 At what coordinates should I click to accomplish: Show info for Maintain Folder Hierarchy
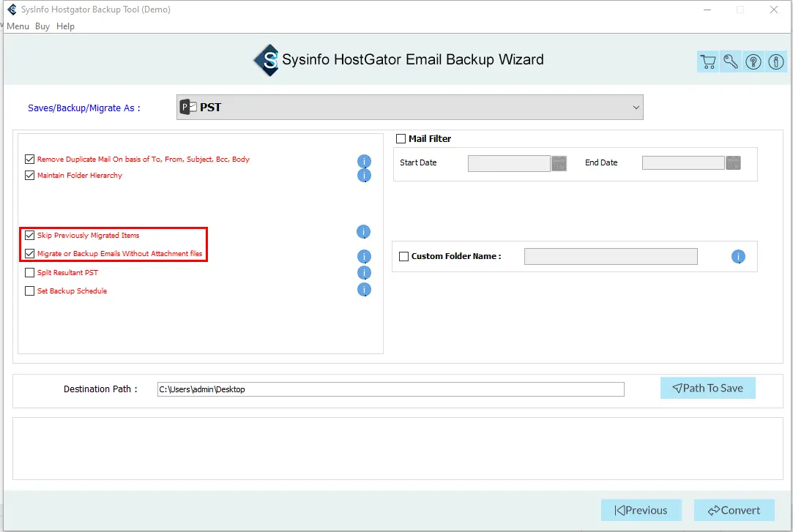coord(364,176)
